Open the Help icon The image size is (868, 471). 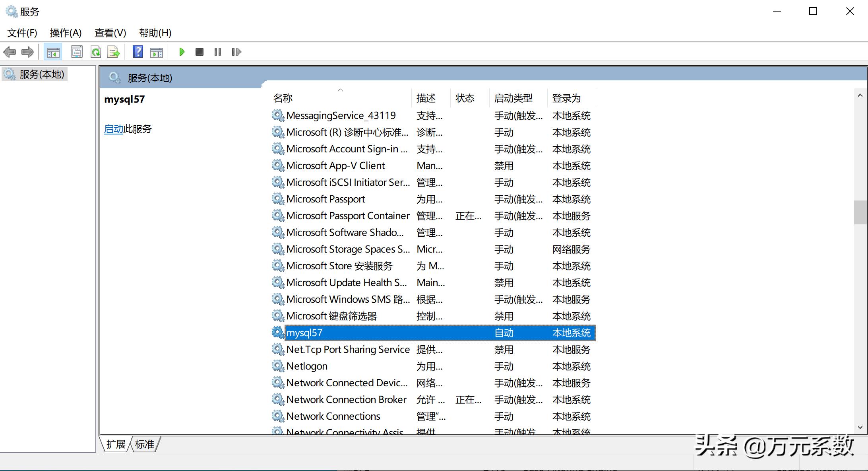[x=137, y=52]
